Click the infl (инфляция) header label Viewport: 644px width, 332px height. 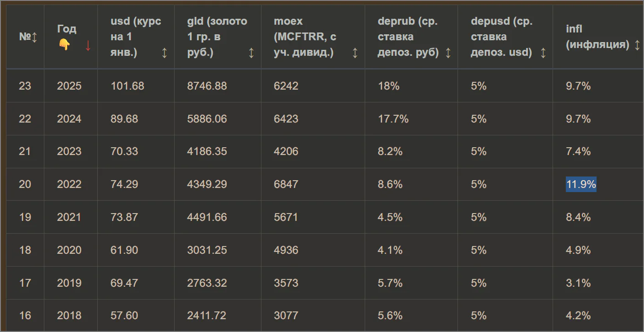coord(597,37)
